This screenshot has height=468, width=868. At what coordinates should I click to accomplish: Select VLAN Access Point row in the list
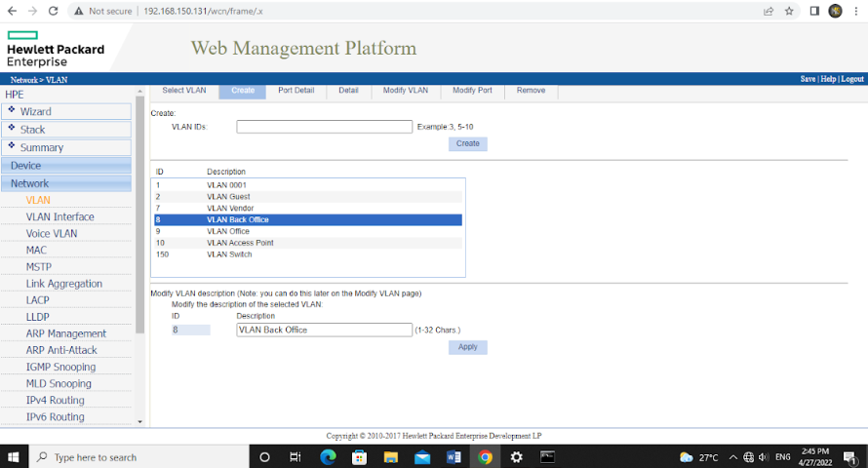coord(240,243)
